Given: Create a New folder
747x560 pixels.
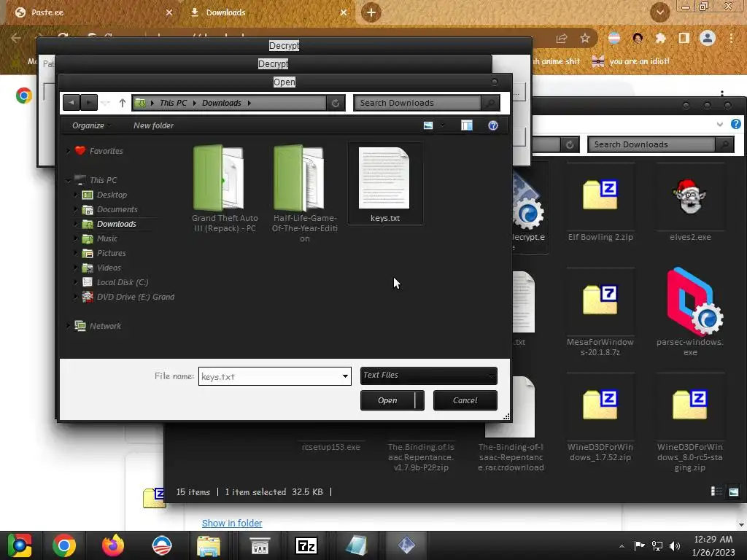Looking at the screenshot, I should point(153,125).
